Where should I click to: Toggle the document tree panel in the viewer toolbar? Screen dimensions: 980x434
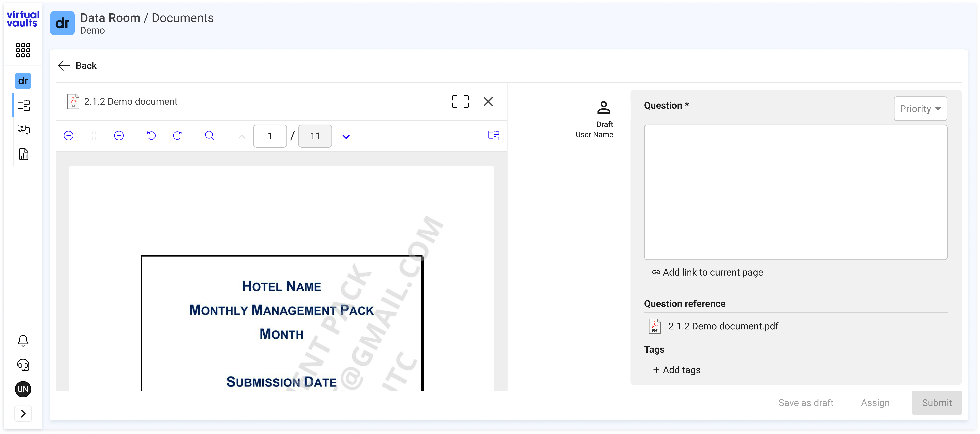[x=493, y=136]
